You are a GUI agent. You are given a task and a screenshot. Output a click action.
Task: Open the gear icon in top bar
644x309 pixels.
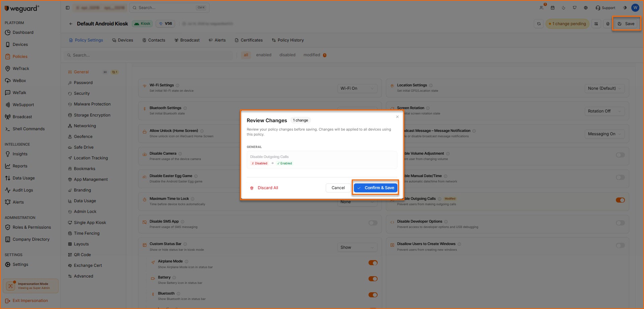click(586, 8)
